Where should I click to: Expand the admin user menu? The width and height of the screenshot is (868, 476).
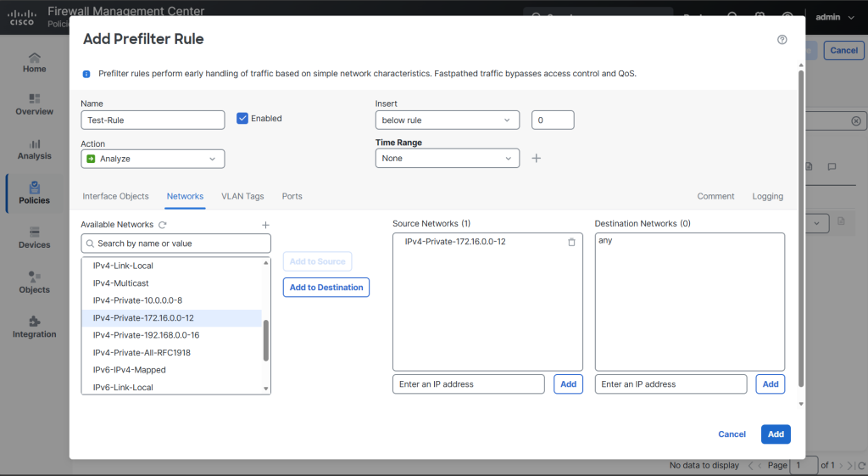(835, 17)
